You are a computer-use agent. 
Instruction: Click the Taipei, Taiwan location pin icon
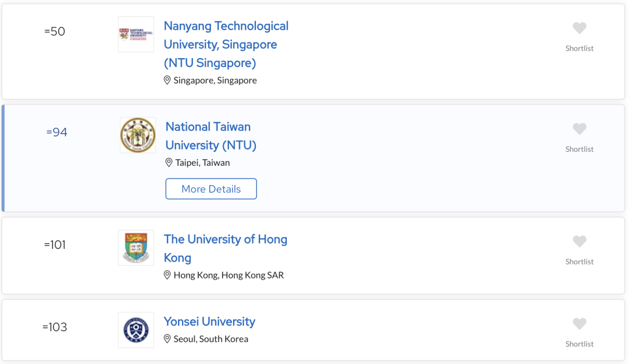169,163
